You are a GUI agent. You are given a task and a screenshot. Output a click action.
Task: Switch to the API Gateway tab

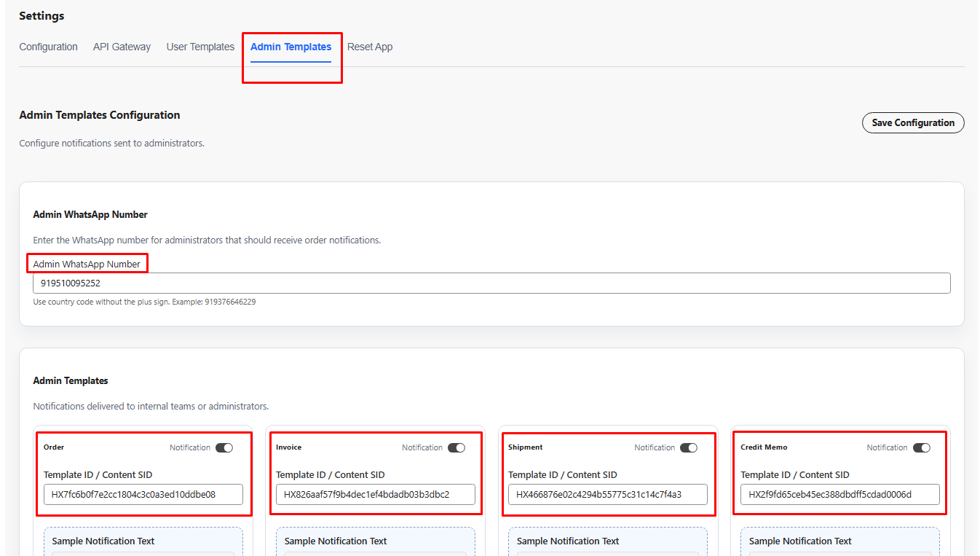[122, 47]
